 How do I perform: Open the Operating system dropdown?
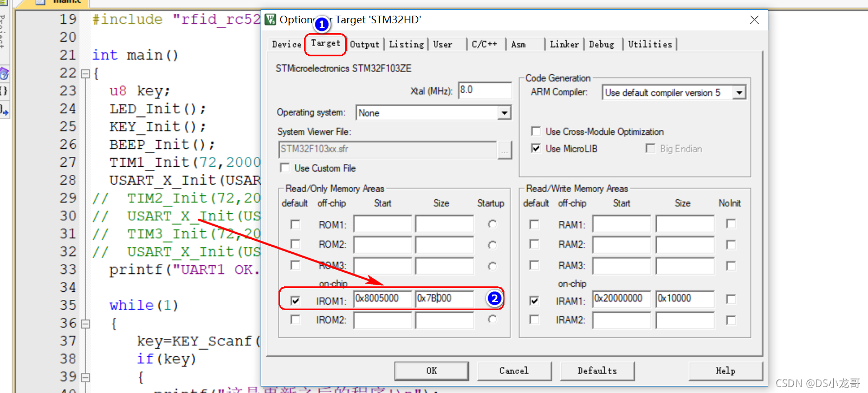(504, 113)
